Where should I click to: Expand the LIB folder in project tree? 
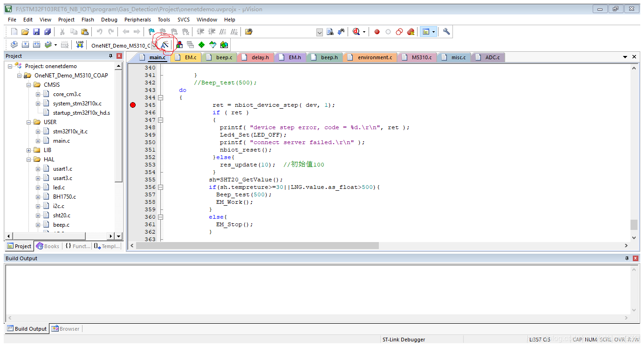tap(29, 150)
